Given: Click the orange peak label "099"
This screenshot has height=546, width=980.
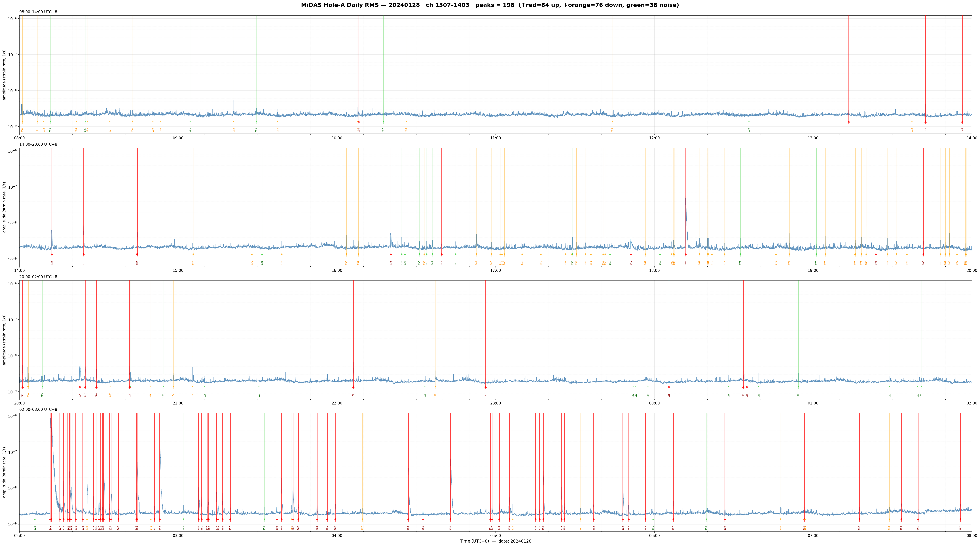Looking at the screenshot, I should coord(110,395).
